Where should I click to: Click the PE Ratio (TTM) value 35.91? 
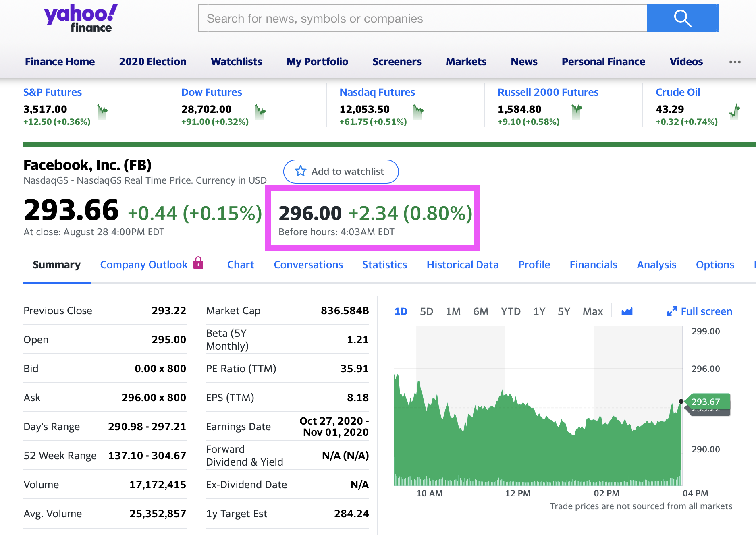[355, 369]
